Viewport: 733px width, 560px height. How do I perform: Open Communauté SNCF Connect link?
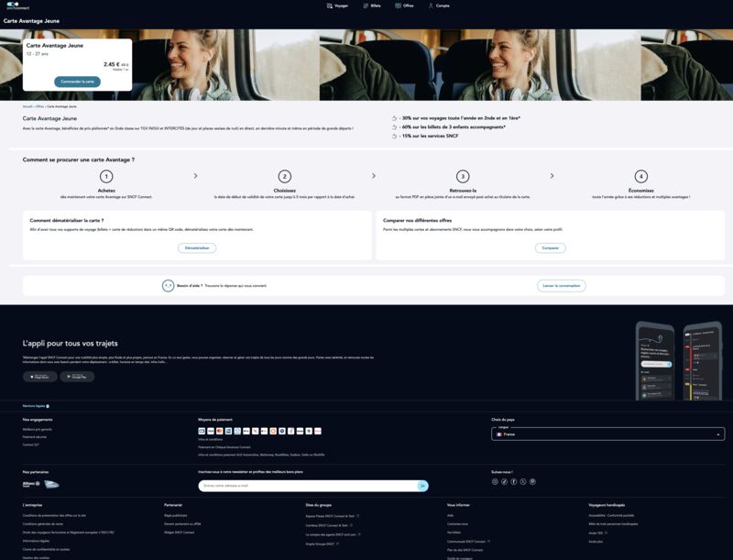(x=468, y=542)
